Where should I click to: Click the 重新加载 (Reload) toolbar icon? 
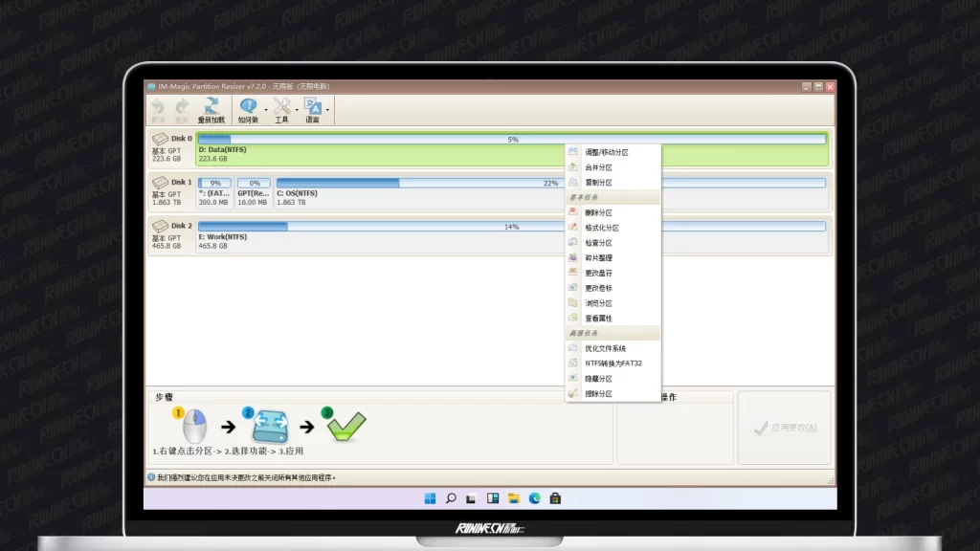click(x=211, y=107)
